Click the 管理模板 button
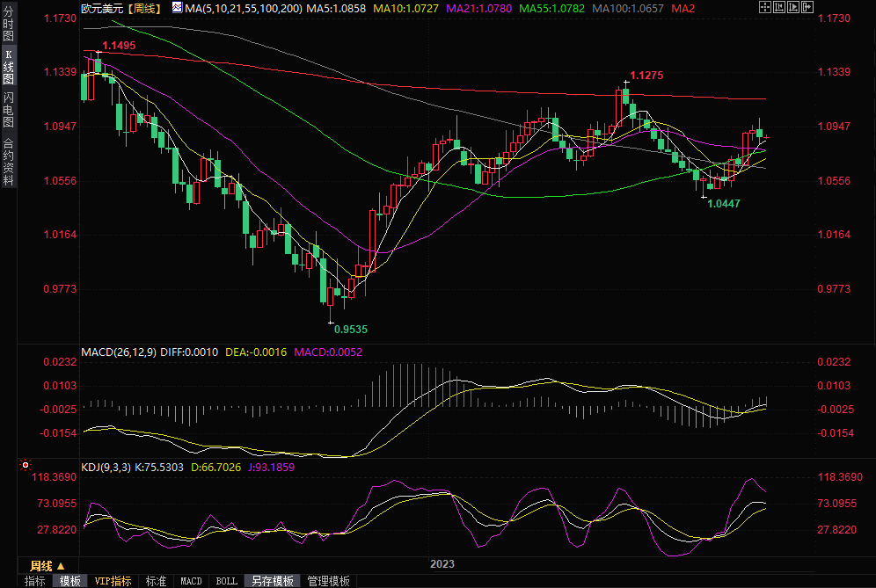 coord(328,581)
